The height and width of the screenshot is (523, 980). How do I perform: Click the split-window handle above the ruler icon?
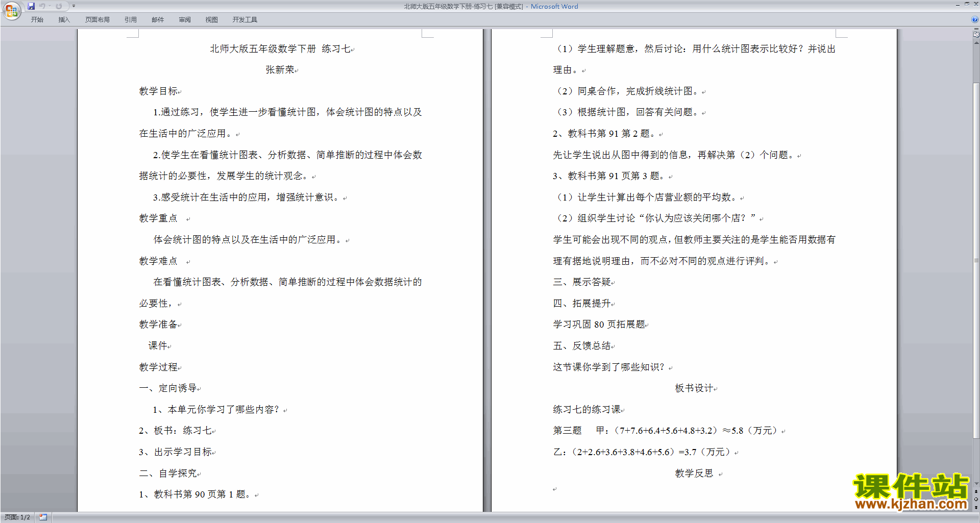tap(976, 29)
